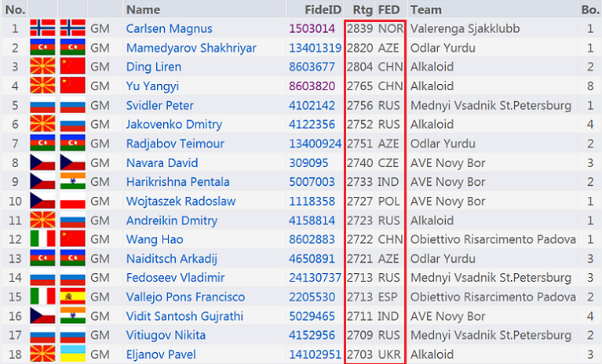602x364 pixels.
Task: Click the Rtg column header
Action: pyautogui.click(x=363, y=9)
